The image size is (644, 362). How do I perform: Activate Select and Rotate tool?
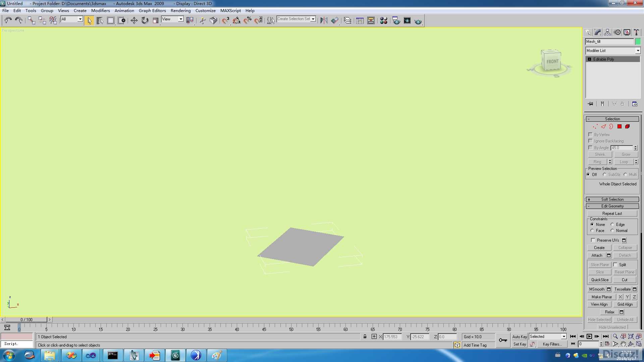(x=145, y=21)
